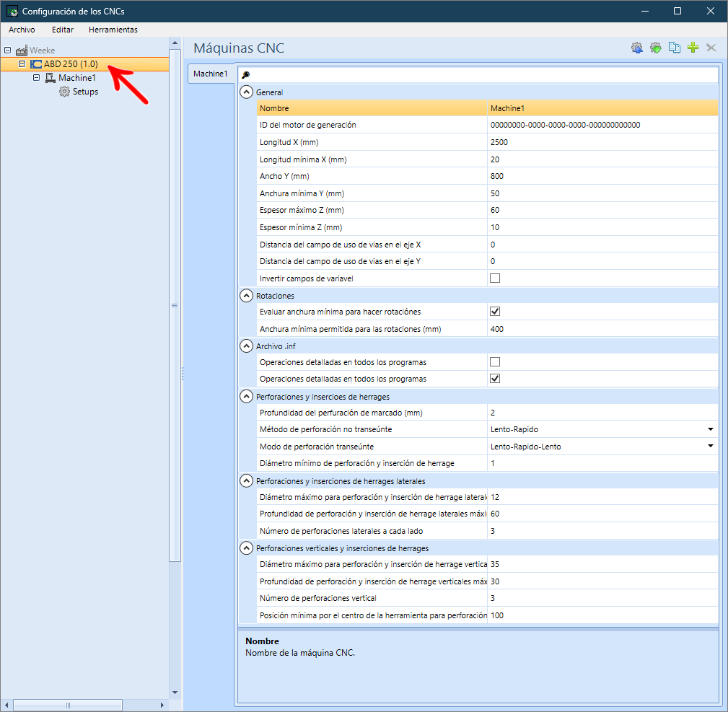Click the Machine1 icon in tree
728x712 pixels.
[50, 78]
